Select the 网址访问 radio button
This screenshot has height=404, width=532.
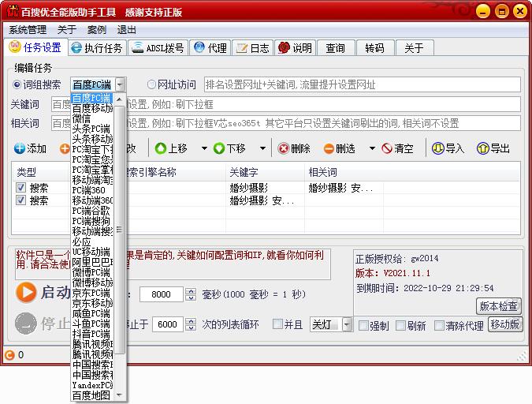[x=151, y=84]
